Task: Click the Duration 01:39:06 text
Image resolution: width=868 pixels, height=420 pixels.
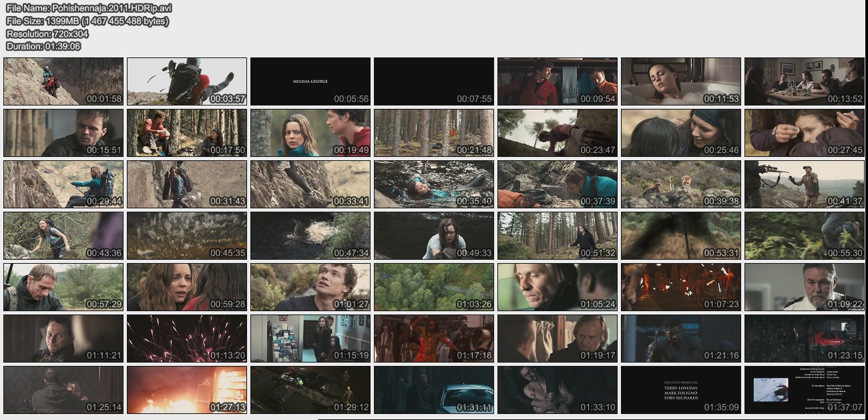Action: 43,46
